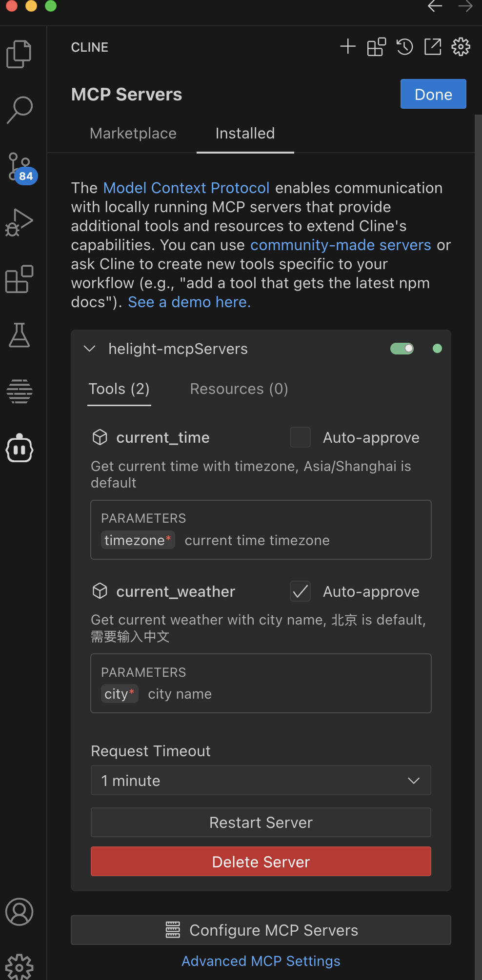Open Cline history clock icon
Screen dimensions: 482x980
(x=404, y=47)
